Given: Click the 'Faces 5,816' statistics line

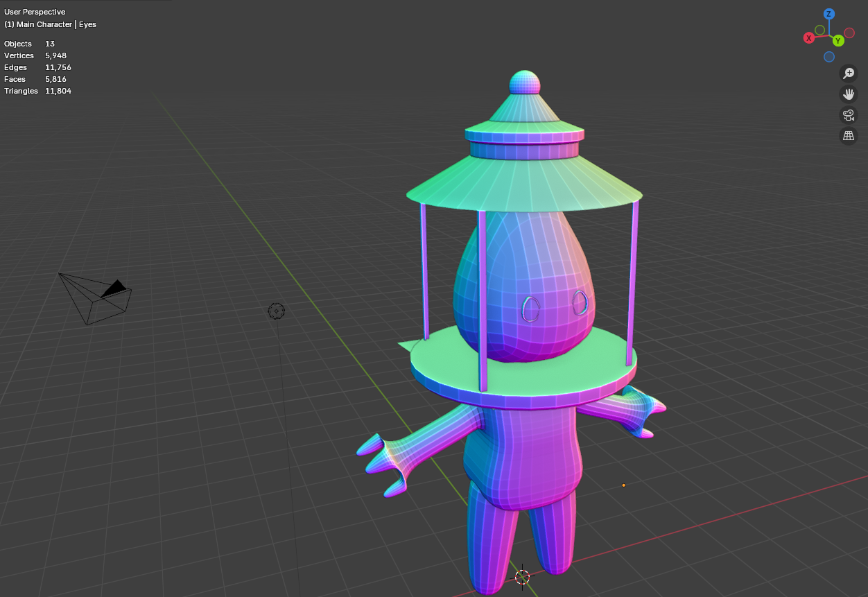Looking at the screenshot, I should (35, 79).
